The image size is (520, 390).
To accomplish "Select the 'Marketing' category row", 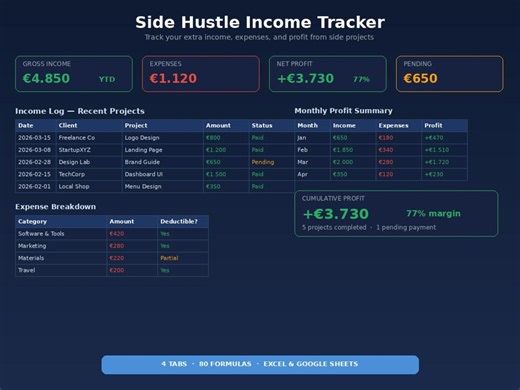I will pyautogui.click(x=112, y=246).
